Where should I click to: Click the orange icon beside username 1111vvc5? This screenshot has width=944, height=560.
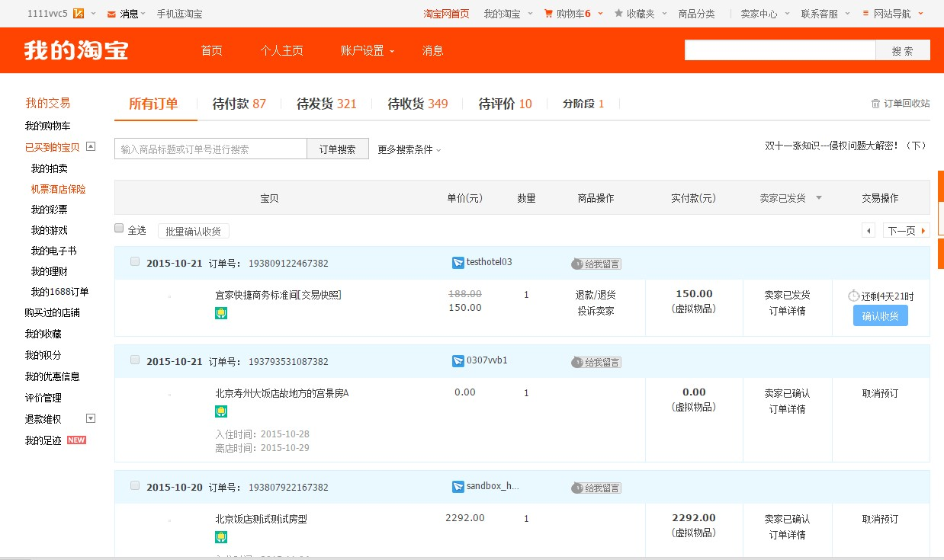point(79,14)
